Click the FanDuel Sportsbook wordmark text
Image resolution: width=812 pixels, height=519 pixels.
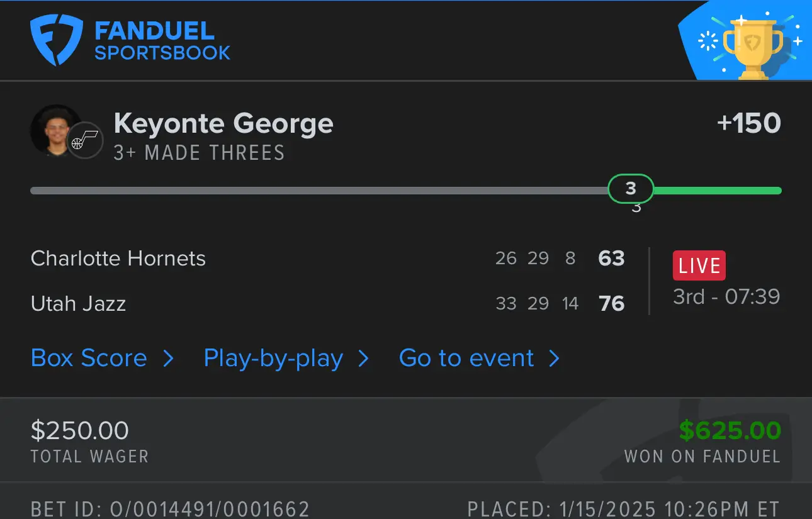point(162,42)
